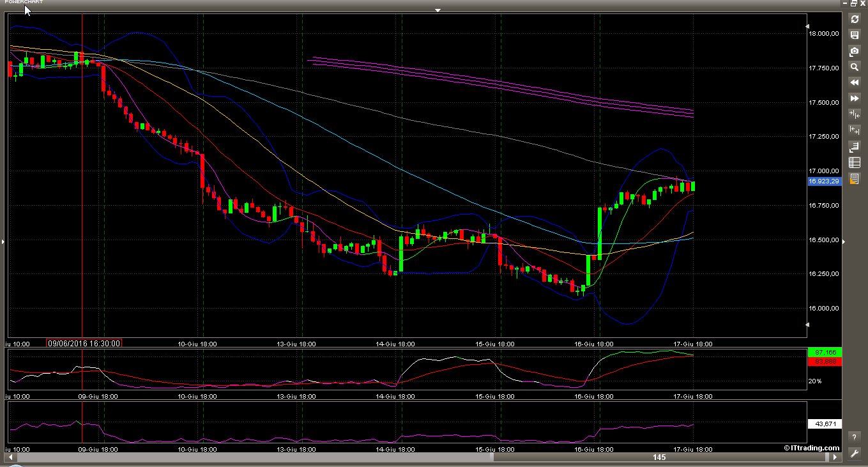The image size is (868, 467).
Task: Click the current price label 16.923,29
Action: (x=825, y=181)
